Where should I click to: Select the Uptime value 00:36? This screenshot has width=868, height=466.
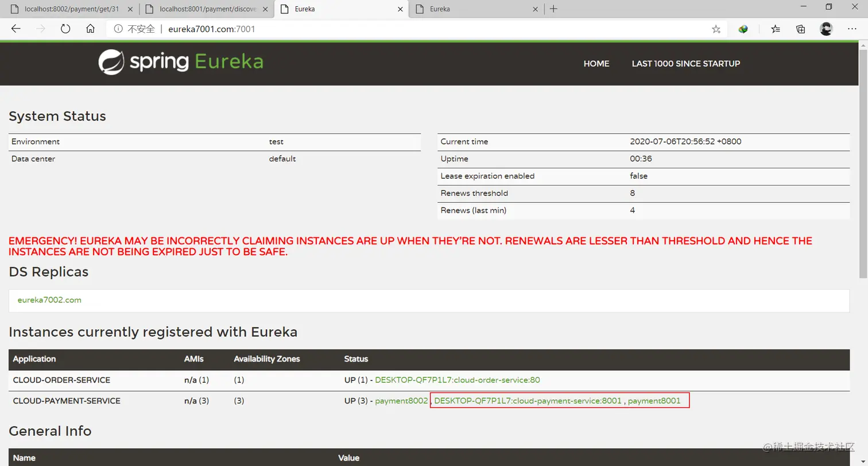tap(641, 159)
